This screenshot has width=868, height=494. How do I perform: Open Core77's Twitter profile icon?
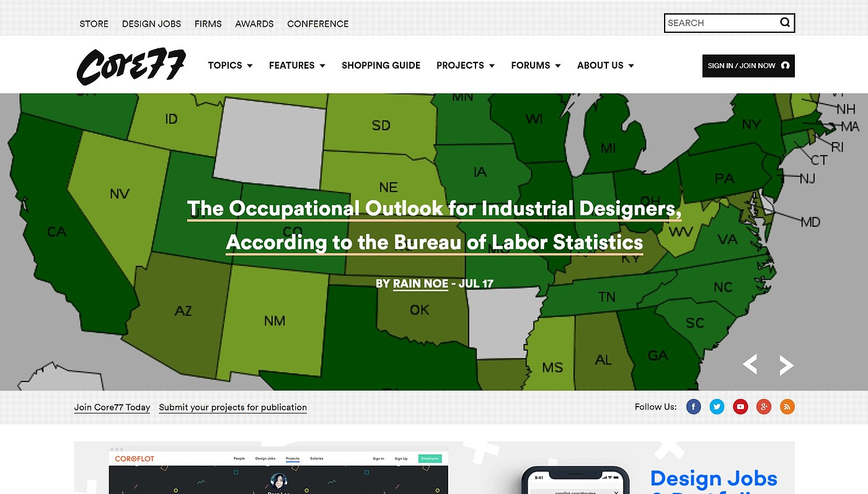[717, 407]
